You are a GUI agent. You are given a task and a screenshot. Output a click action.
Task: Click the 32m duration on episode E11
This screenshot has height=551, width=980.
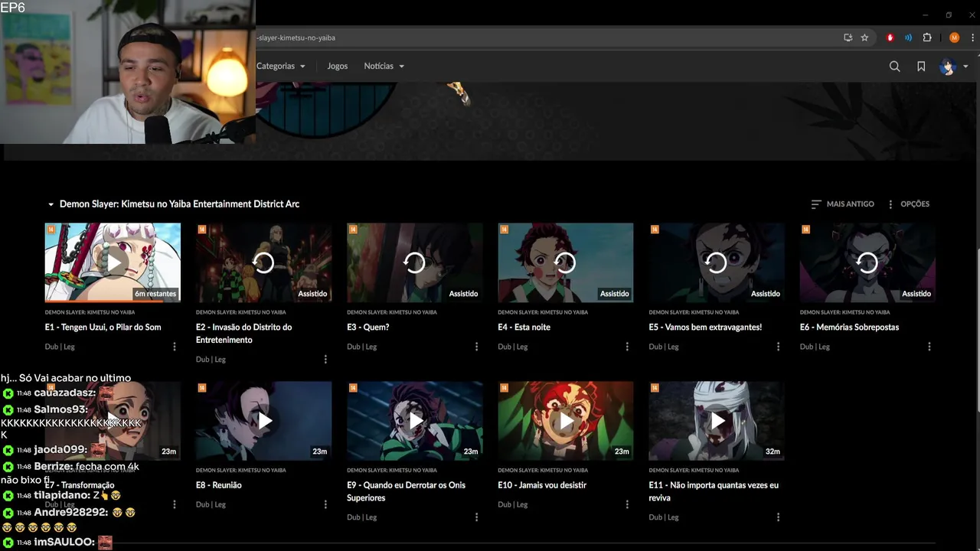pos(773,452)
